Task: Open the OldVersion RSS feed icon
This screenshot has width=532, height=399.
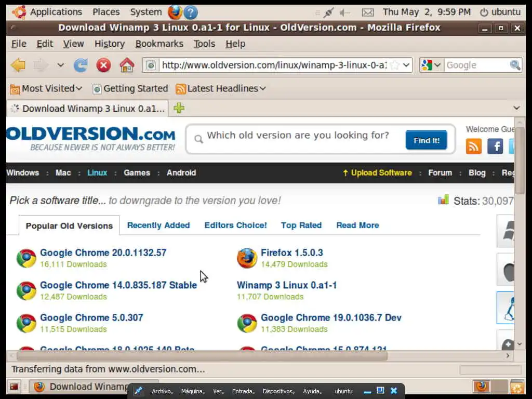Action: click(x=474, y=147)
